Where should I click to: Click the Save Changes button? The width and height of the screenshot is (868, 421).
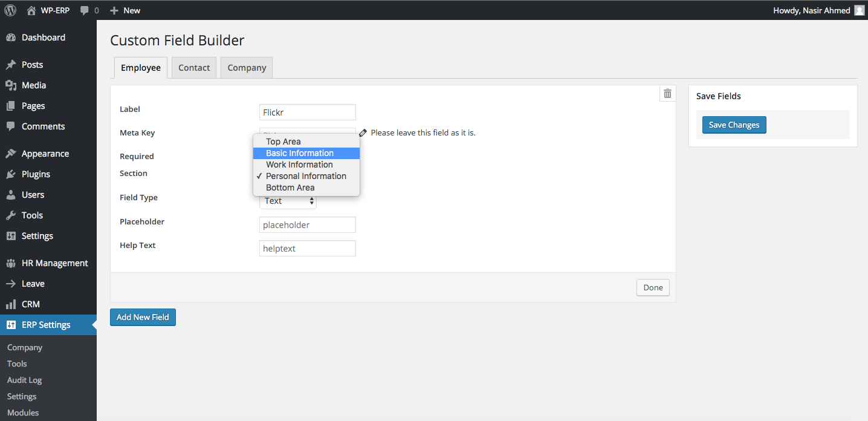click(733, 124)
